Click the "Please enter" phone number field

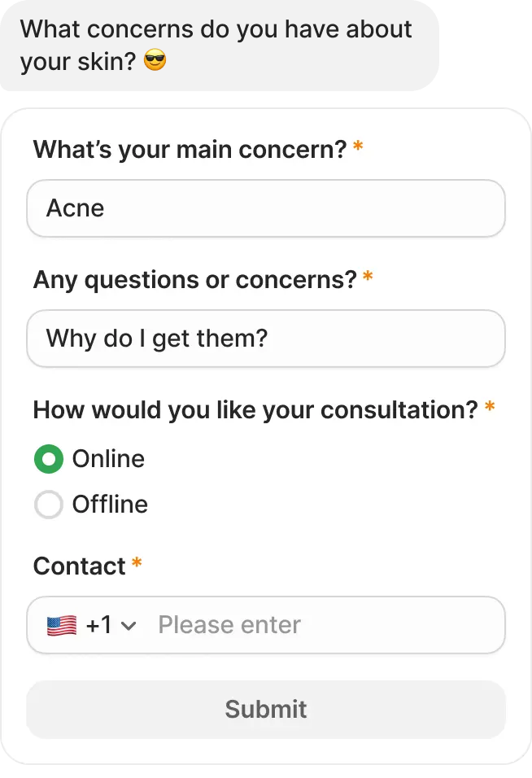tap(325, 625)
